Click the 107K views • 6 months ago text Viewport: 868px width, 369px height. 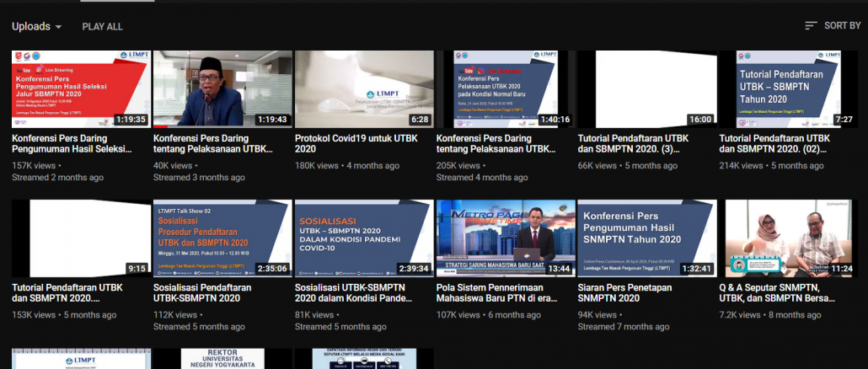point(488,315)
